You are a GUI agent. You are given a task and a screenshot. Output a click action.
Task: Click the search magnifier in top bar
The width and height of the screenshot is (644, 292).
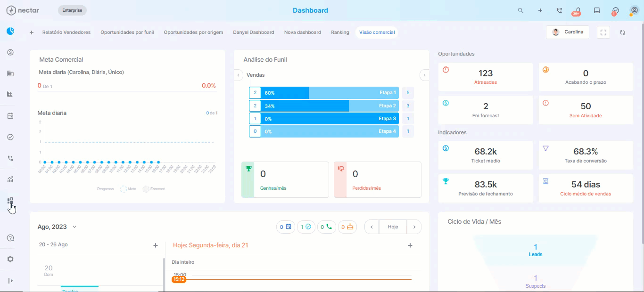[520, 10]
